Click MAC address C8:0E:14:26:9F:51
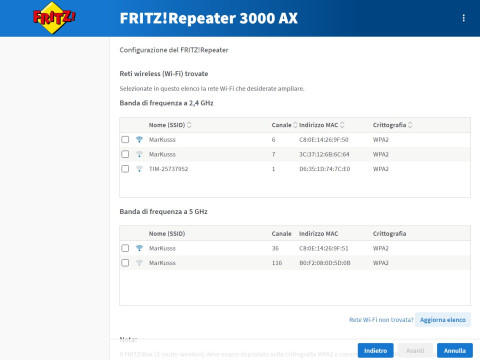This screenshot has width=480, height=360. click(x=324, y=248)
